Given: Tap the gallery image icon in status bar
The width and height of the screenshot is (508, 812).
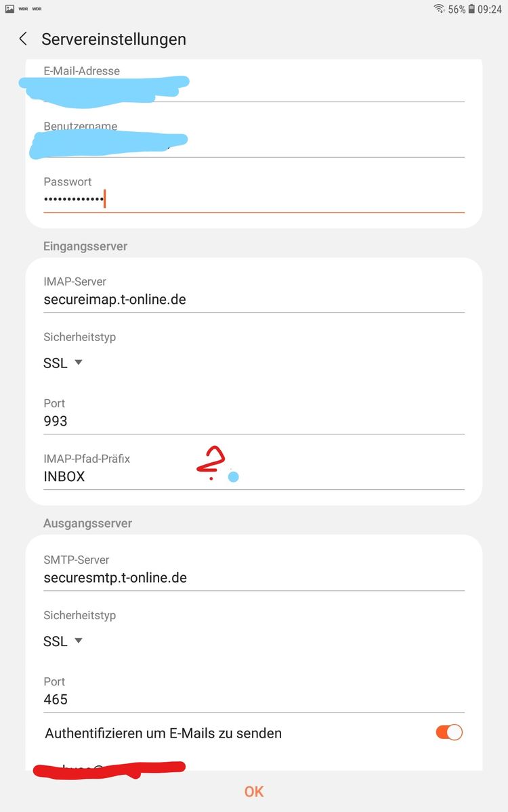Looking at the screenshot, I should tap(9, 9).
